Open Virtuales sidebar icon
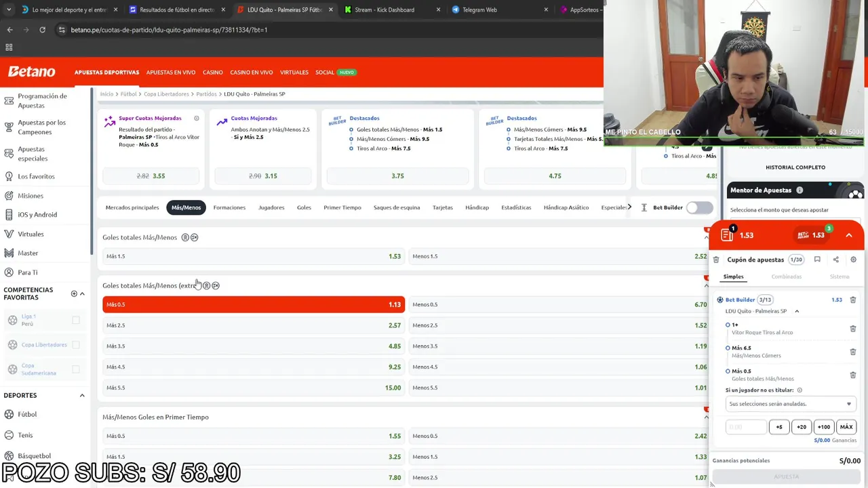 coord(9,234)
